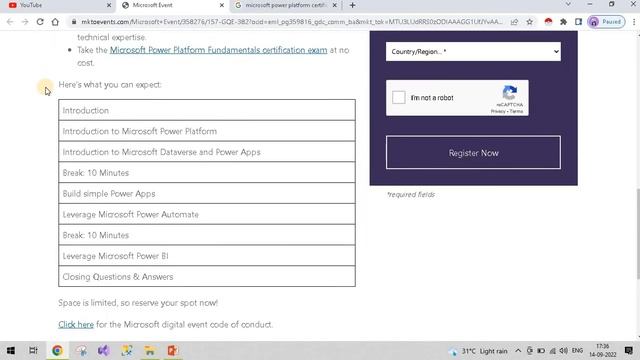Open the Power Platform Fundamentals certification exam link

click(218, 50)
